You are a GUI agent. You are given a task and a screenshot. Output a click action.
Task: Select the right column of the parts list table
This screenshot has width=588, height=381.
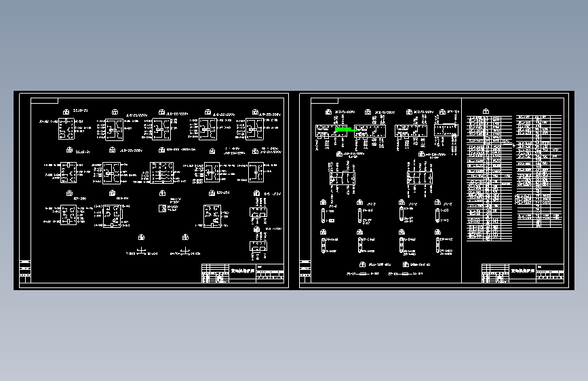click(x=539, y=172)
